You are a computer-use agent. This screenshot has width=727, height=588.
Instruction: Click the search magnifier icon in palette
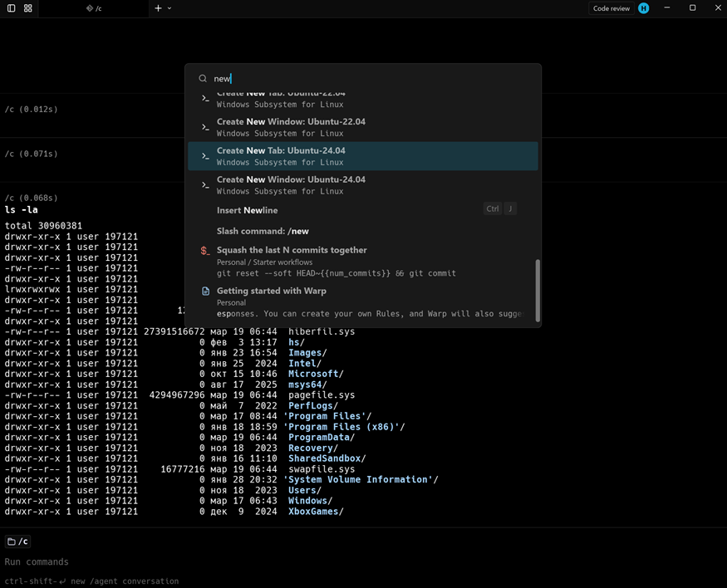click(x=203, y=79)
